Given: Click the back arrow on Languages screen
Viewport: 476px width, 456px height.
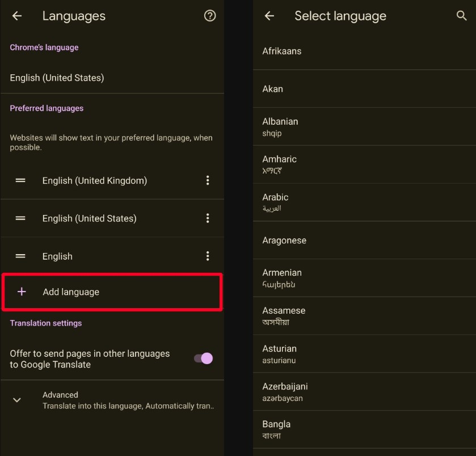Looking at the screenshot, I should point(16,16).
